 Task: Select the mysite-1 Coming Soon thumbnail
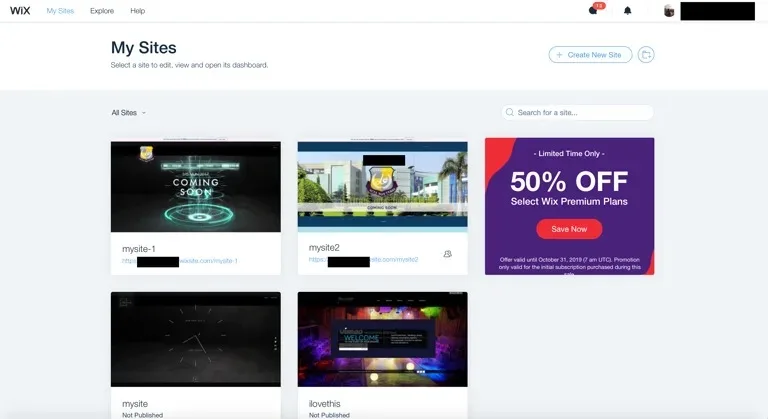(196, 187)
